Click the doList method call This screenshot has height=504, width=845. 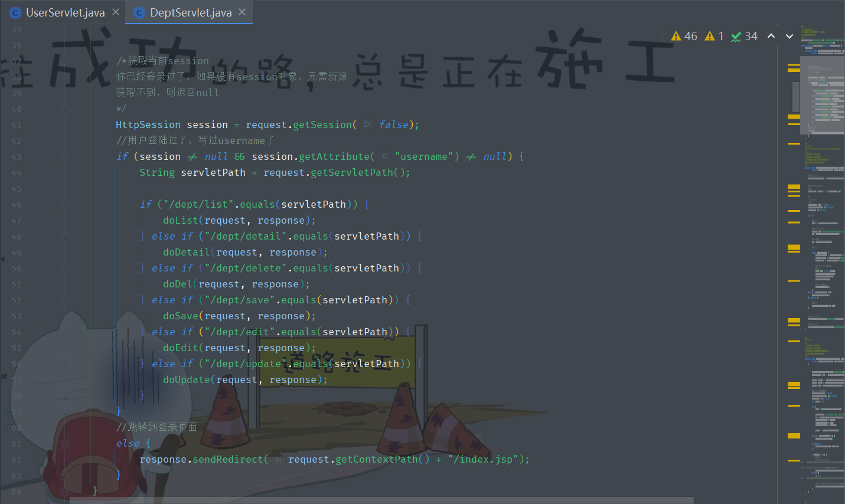coord(181,220)
